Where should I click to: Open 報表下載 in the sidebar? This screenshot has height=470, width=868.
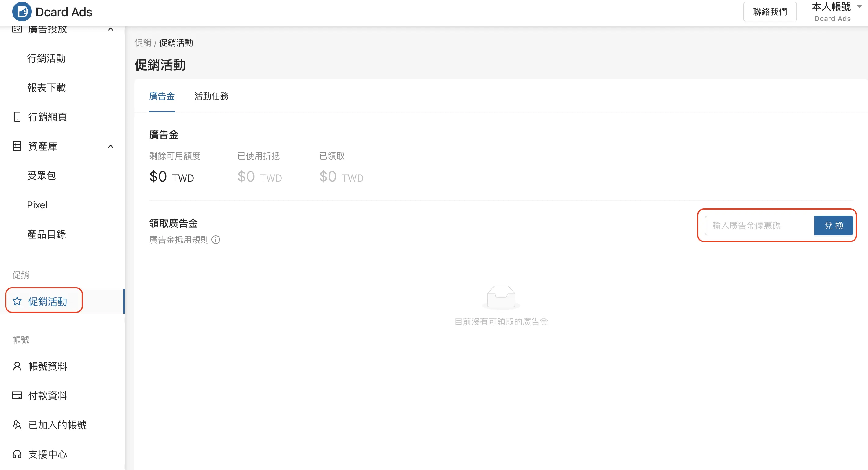(46, 88)
